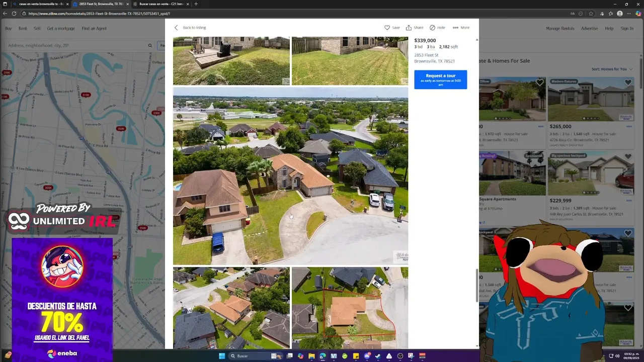Refresh the browser page

pos(14,14)
